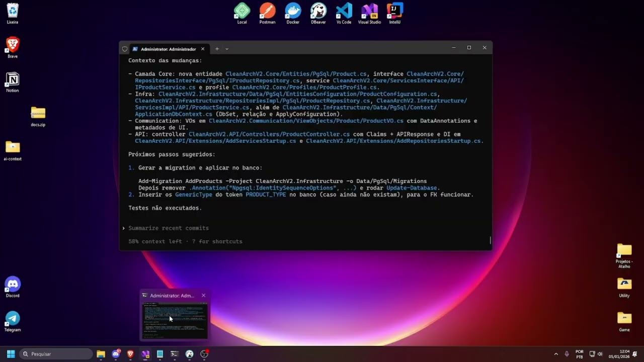Image resolution: width=644 pixels, height=362 pixels.
Task: Click the Add-Migration AddProducts command line
Action: pos(282,181)
